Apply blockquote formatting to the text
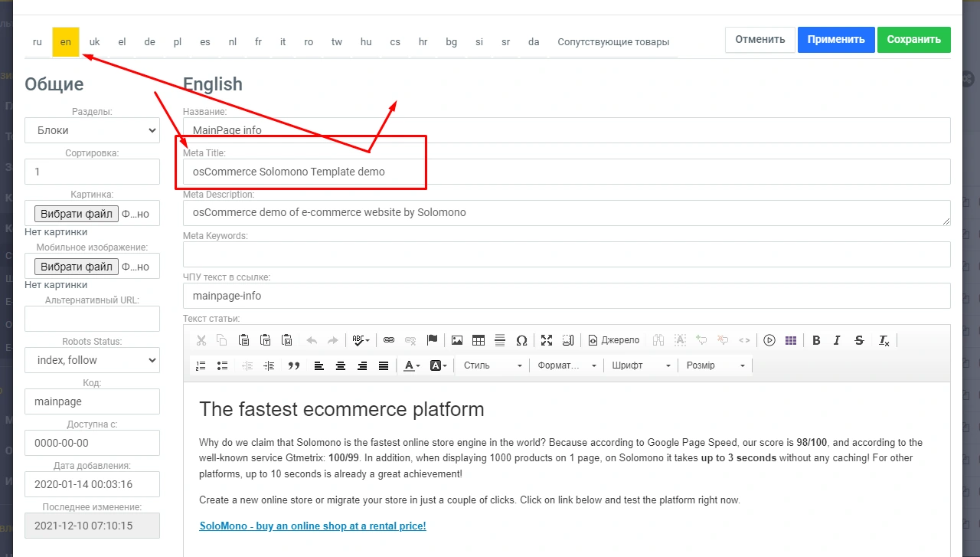980x557 pixels. tap(293, 365)
